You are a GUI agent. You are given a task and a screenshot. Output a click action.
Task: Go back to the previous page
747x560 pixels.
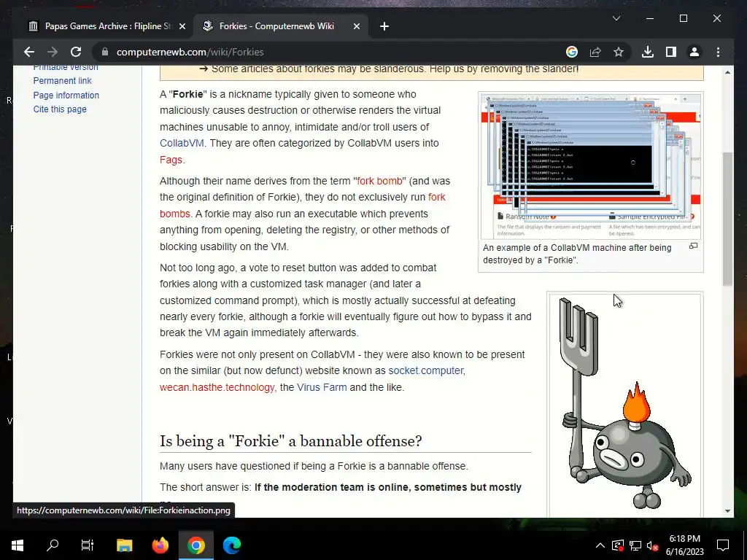(29, 52)
